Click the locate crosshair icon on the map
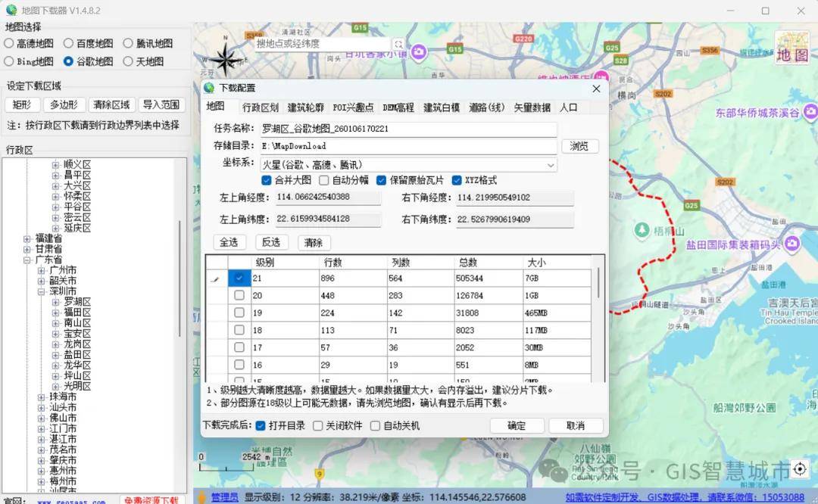Screen dimensions: 818x504 coord(800,470)
